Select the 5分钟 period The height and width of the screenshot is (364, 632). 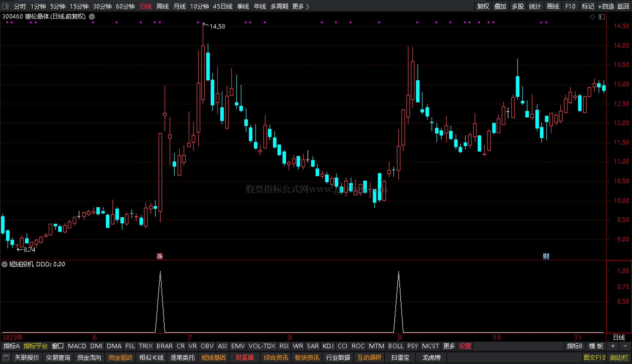tap(58, 6)
